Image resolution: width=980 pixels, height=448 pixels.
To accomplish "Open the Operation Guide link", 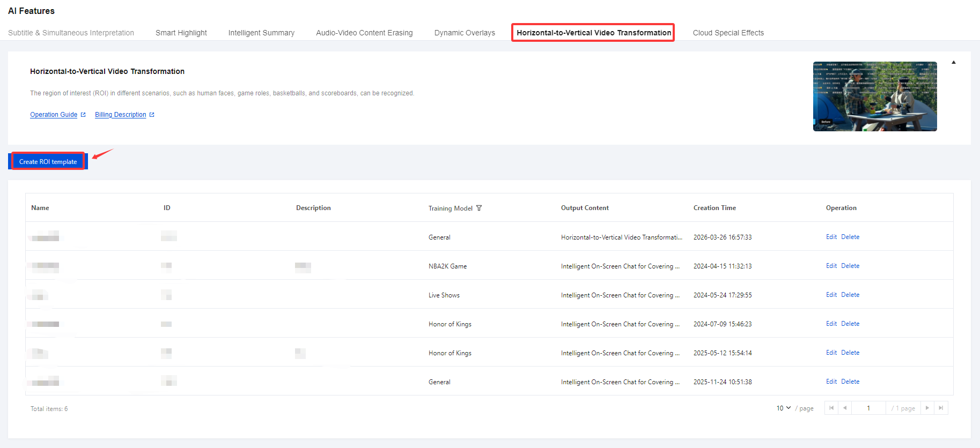I will 54,115.
